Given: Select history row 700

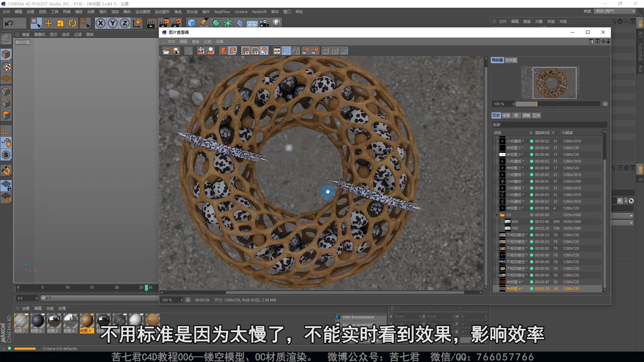Looking at the screenshot, I should coord(547,228).
